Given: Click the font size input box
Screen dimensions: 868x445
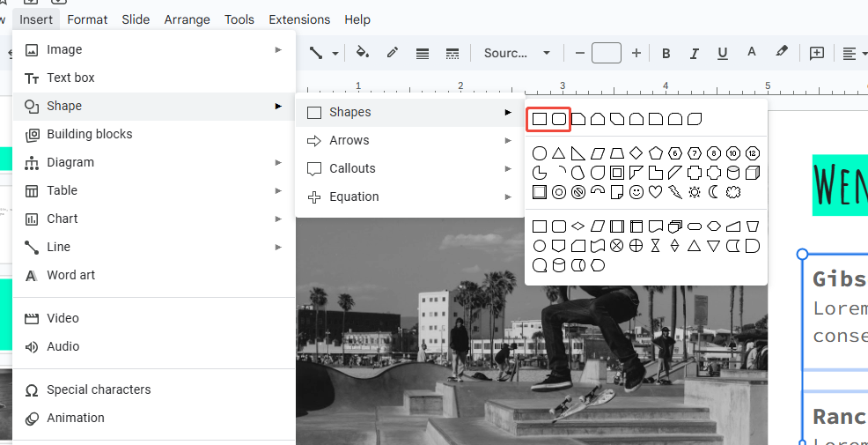Looking at the screenshot, I should 607,53.
